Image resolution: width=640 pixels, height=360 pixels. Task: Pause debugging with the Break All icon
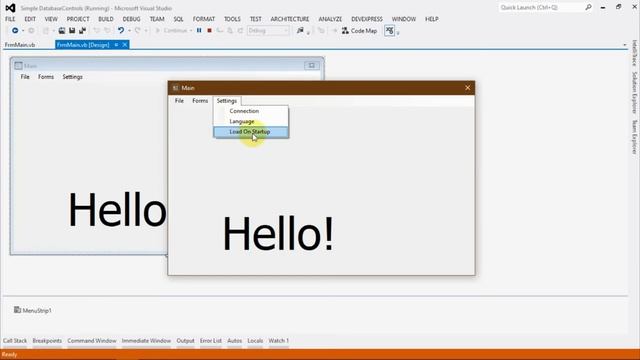pos(199,31)
